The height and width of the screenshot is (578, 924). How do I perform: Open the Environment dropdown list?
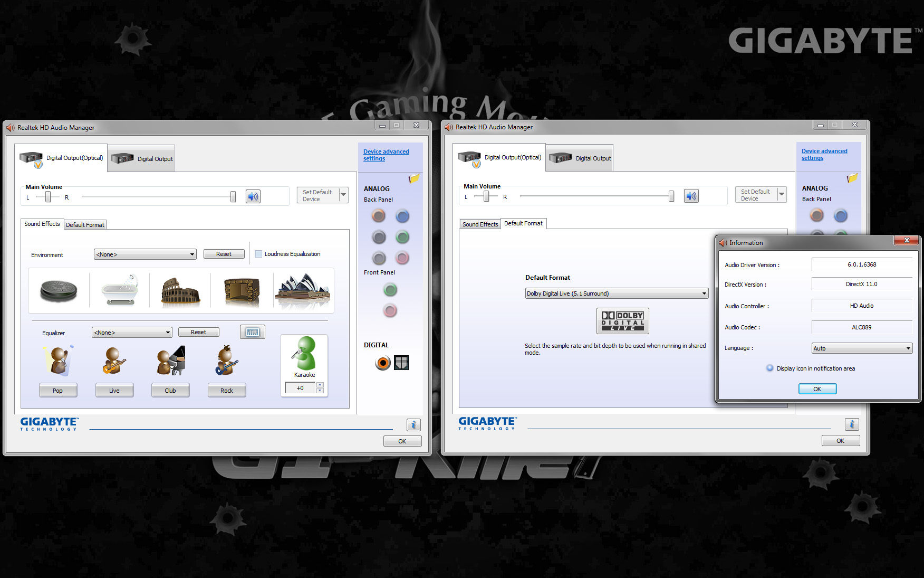(145, 254)
